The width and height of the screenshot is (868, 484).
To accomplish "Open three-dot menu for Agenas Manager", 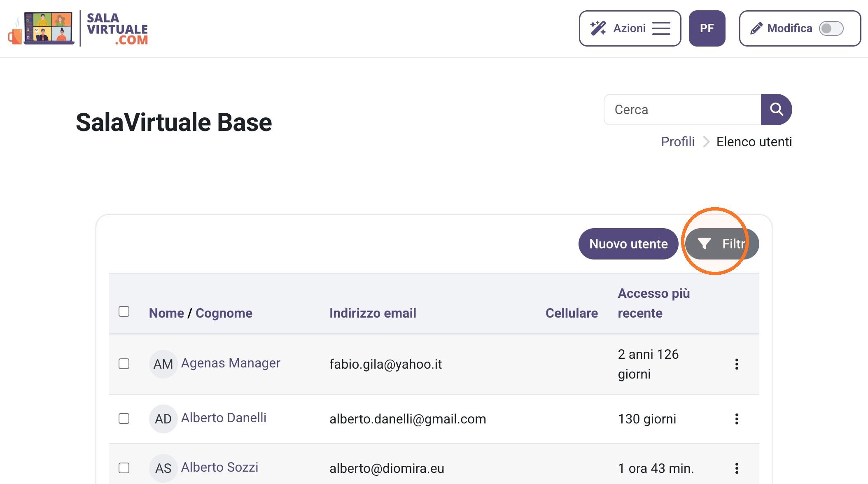I will (737, 364).
